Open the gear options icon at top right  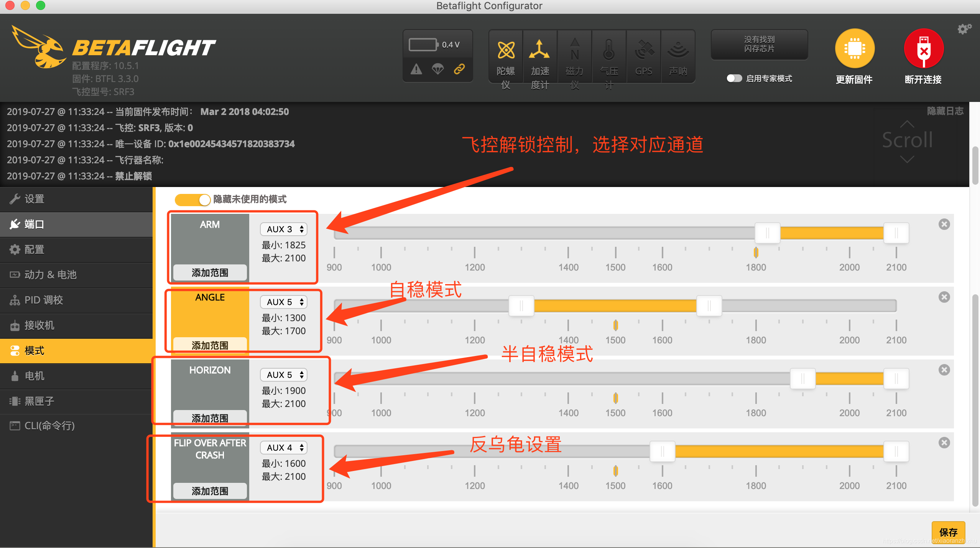[x=964, y=29]
